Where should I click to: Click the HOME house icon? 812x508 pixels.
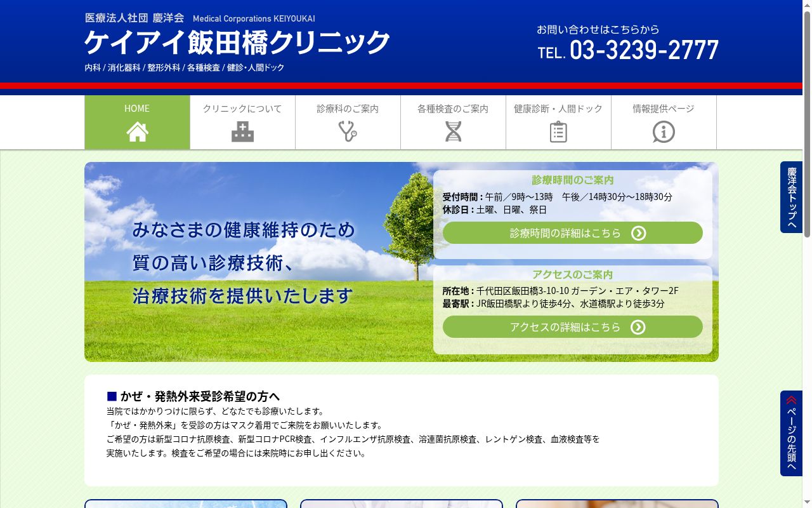tap(137, 131)
